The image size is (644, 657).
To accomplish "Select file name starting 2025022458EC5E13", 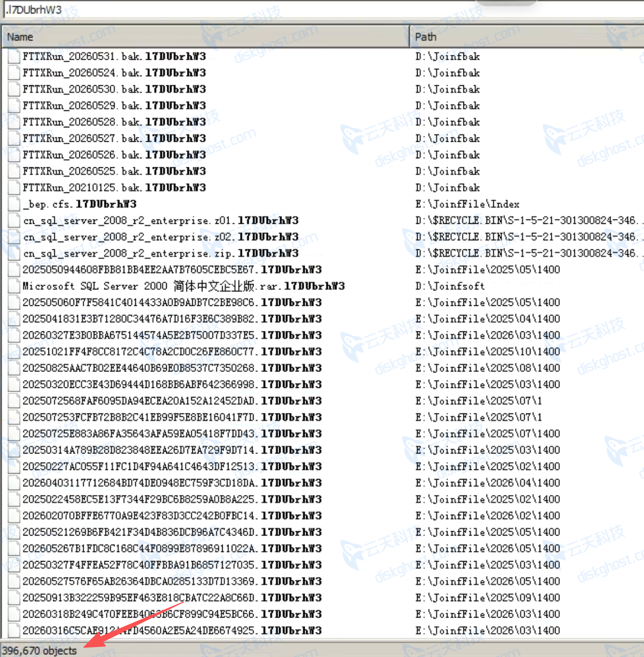I will pyautogui.click(x=172, y=500).
